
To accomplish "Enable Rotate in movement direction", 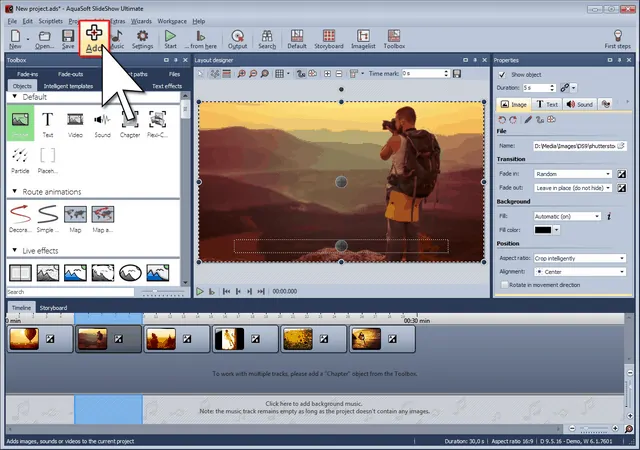I will 503,286.
